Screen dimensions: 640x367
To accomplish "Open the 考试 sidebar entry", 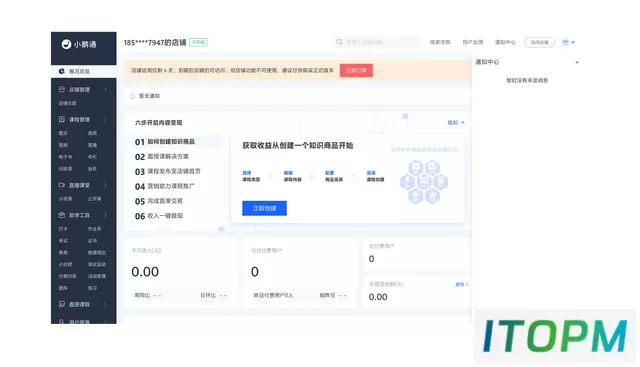I will 63,241.
